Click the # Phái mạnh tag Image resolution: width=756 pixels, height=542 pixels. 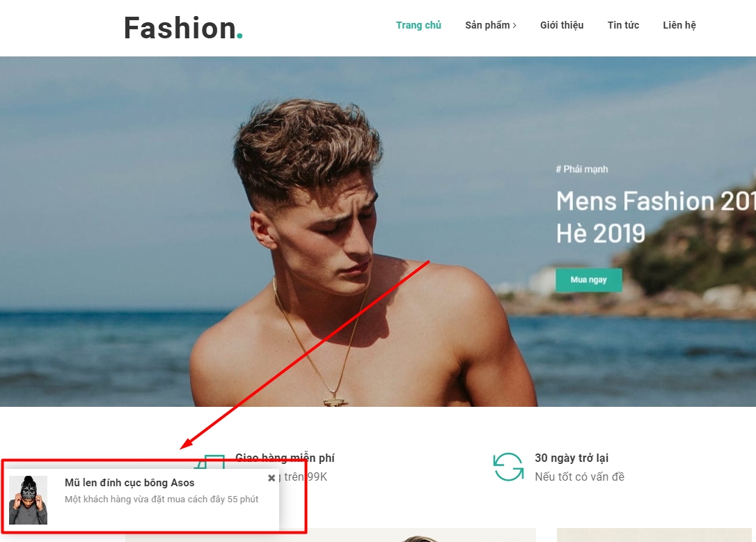click(582, 169)
